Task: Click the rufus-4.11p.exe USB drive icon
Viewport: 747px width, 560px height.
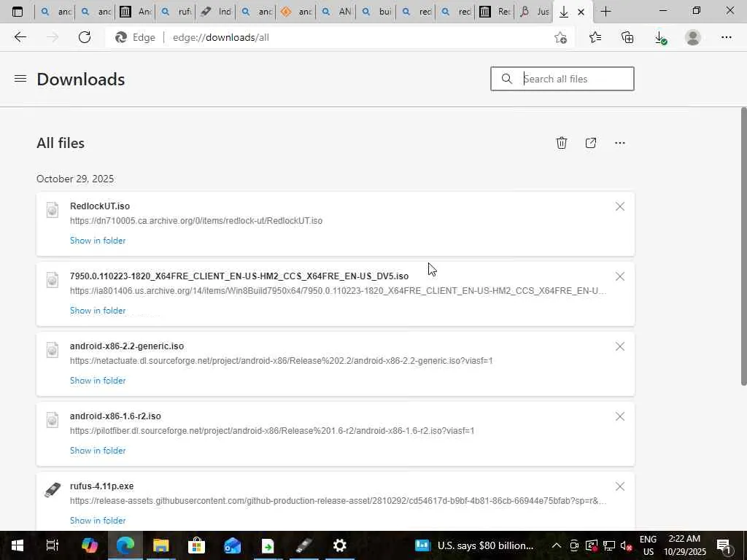Action: (53, 489)
